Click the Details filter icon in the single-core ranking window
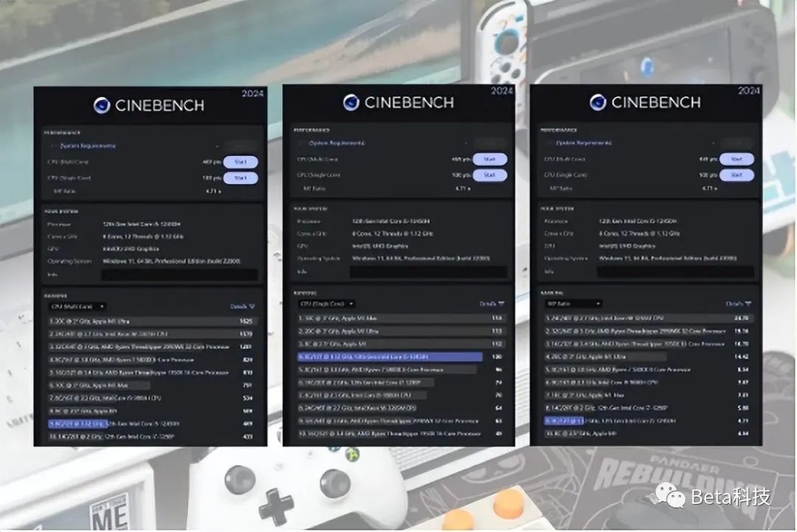Viewport: 797px width, 532px height. pos(501,304)
